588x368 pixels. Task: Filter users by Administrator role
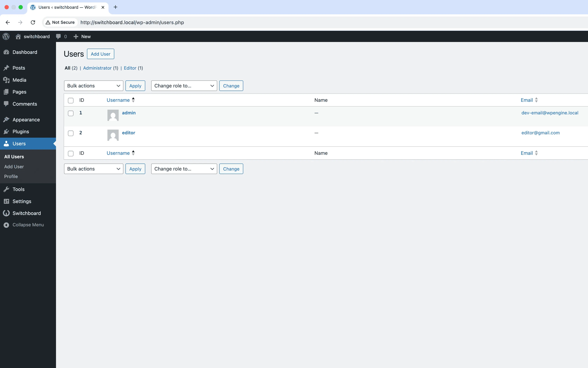(97, 68)
